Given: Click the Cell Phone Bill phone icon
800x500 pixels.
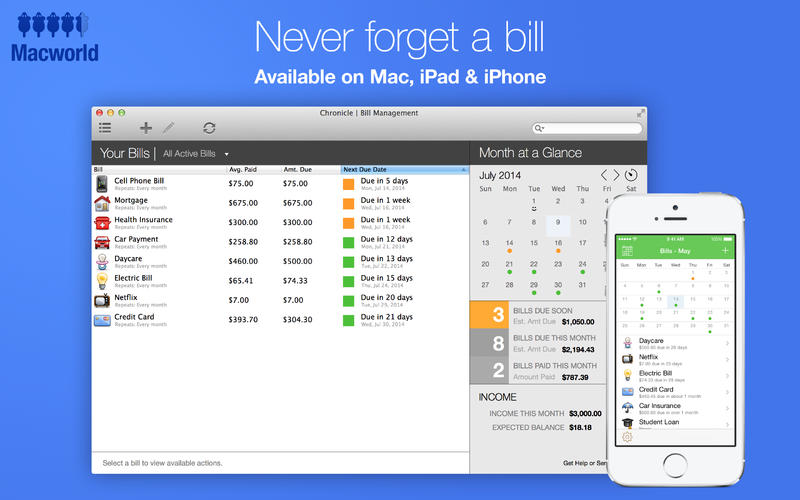Looking at the screenshot, I should pos(102,184).
